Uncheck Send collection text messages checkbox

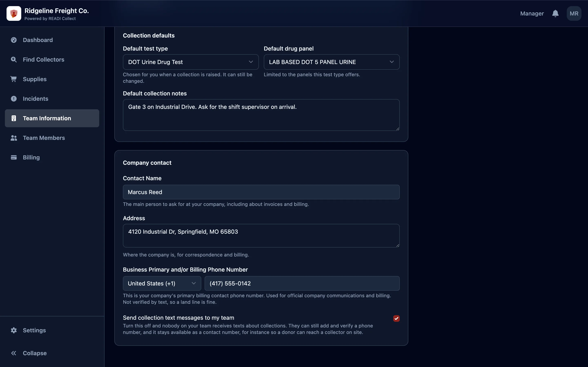[x=396, y=318]
